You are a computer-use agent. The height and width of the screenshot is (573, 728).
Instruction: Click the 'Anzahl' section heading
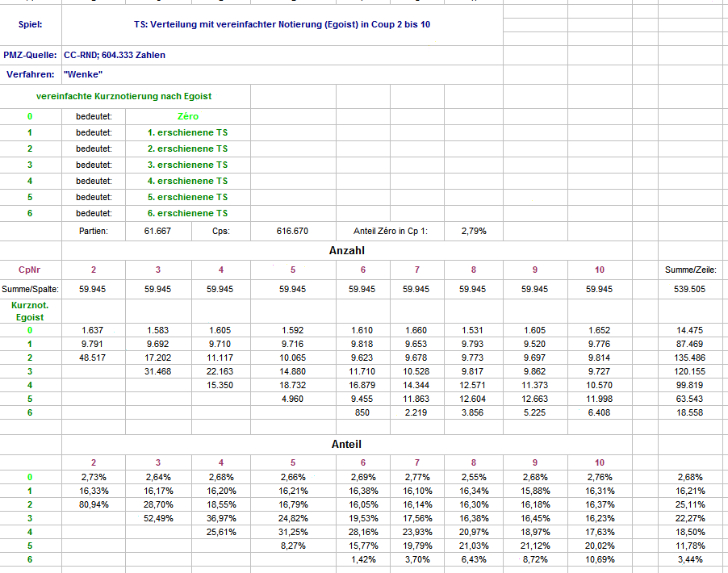tap(347, 251)
